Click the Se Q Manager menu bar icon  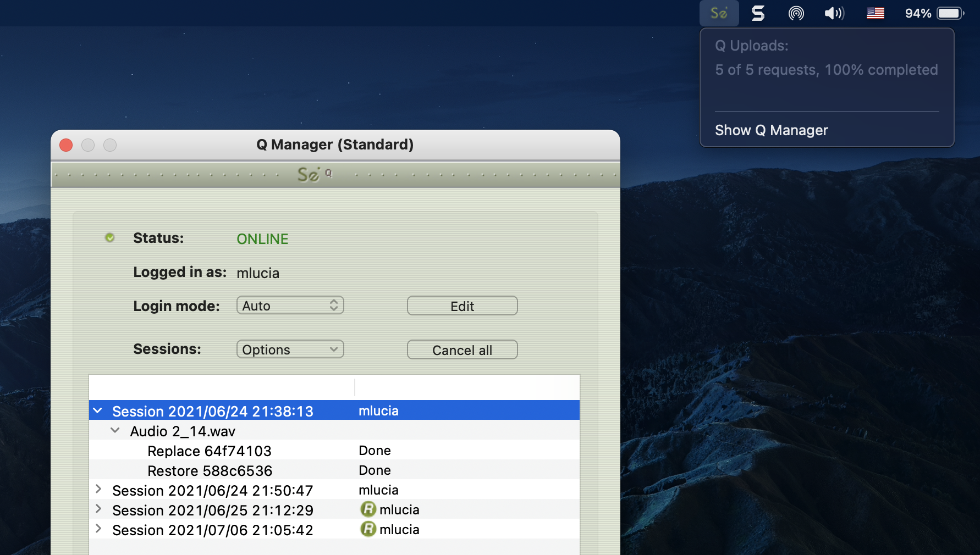[x=719, y=13]
